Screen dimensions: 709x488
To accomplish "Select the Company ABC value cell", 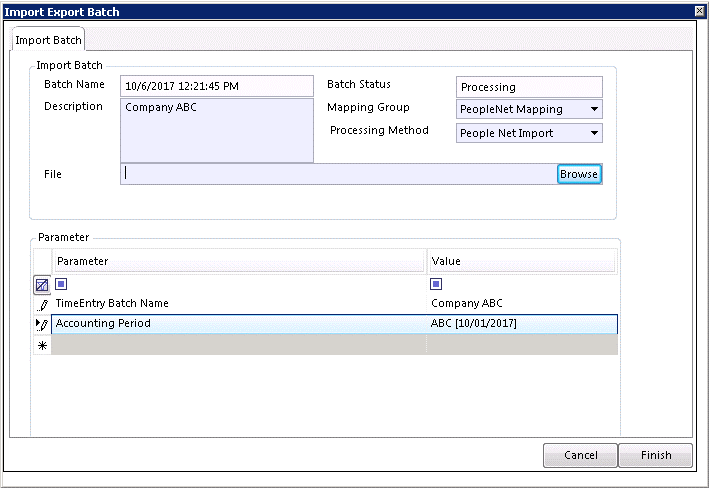I will click(x=522, y=303).
